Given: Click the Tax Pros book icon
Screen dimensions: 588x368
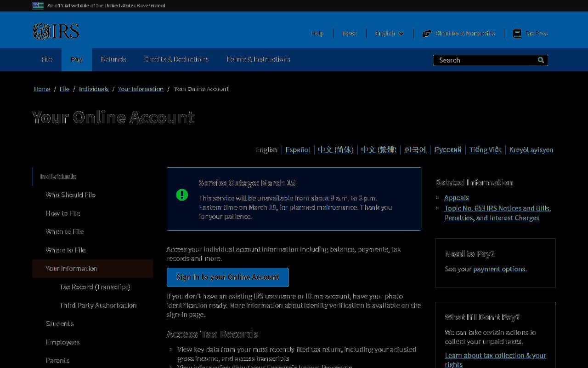Looking at the screenshot, I should (517, 34).
